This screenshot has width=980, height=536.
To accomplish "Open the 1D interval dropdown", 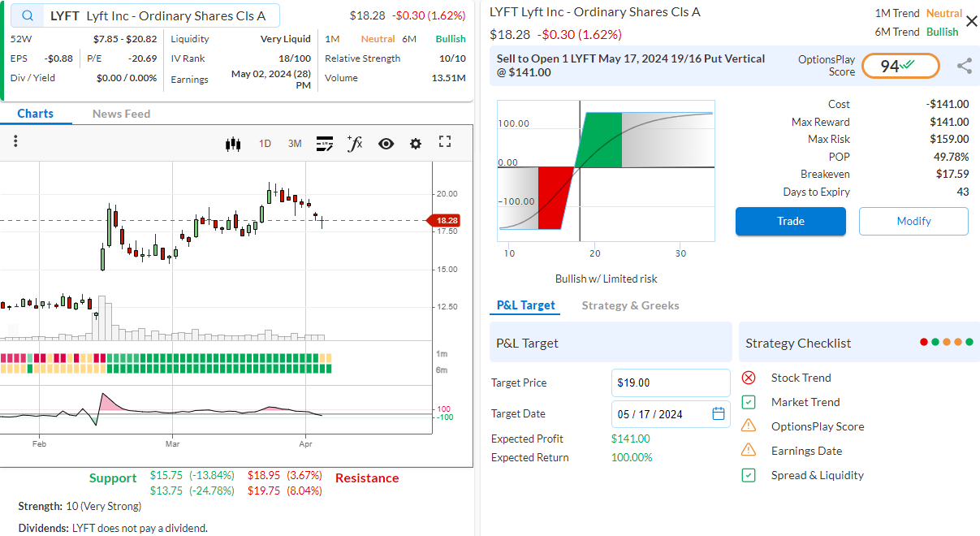I will [265, 144].
